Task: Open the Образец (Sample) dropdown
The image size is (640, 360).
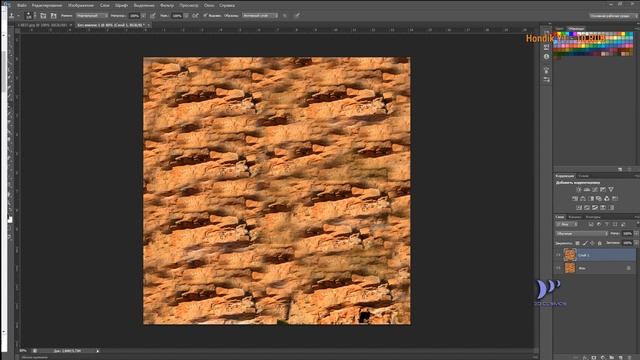Action: pyautogui.click(x=260, y=16)
